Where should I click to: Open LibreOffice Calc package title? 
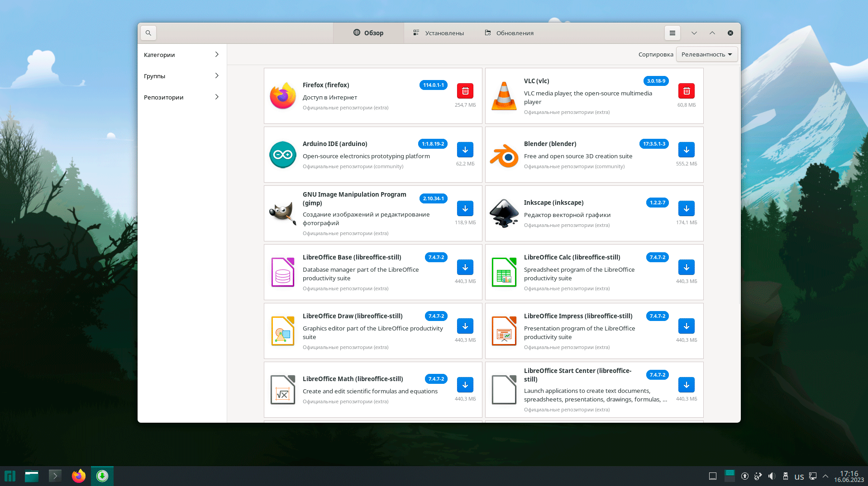pos(572,257)
